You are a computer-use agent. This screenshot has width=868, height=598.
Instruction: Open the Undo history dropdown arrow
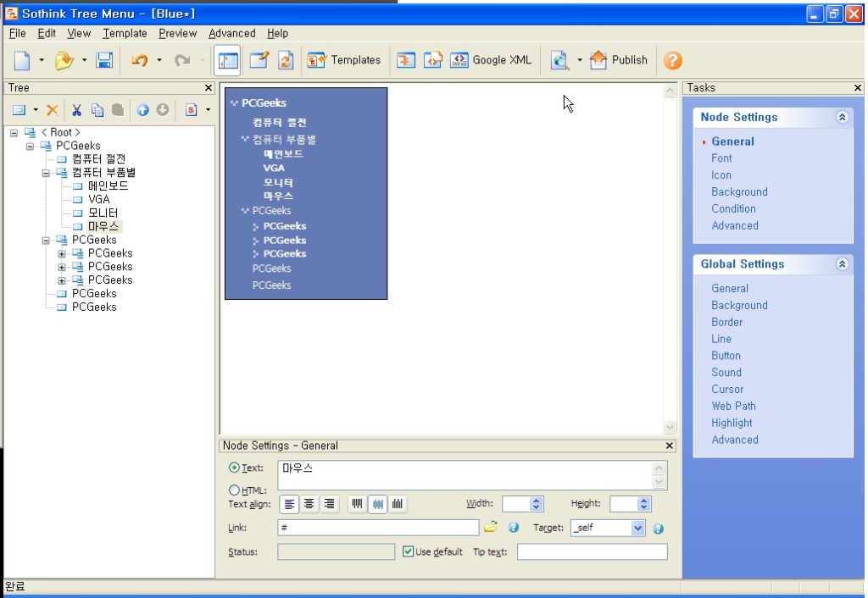point(159,60)
